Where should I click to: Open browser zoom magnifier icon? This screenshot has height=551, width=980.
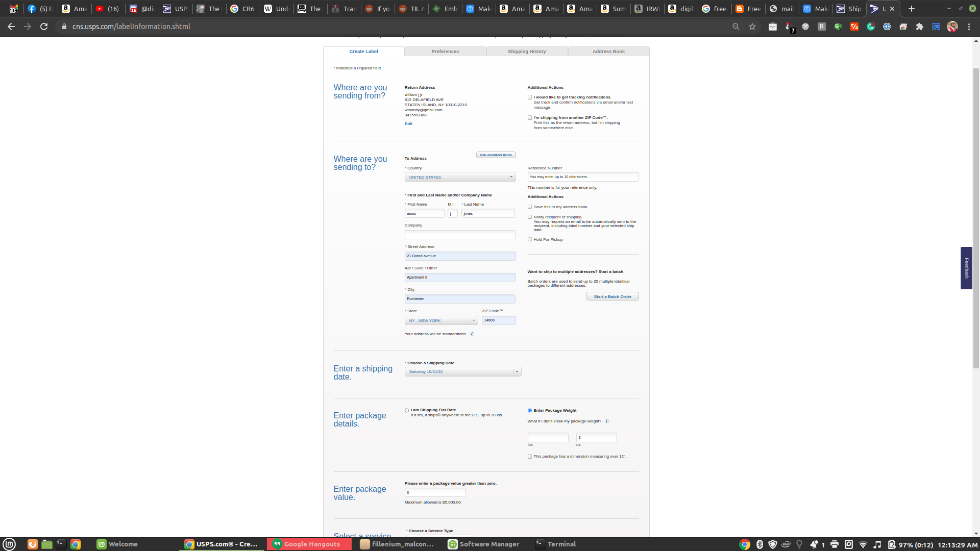736,27
